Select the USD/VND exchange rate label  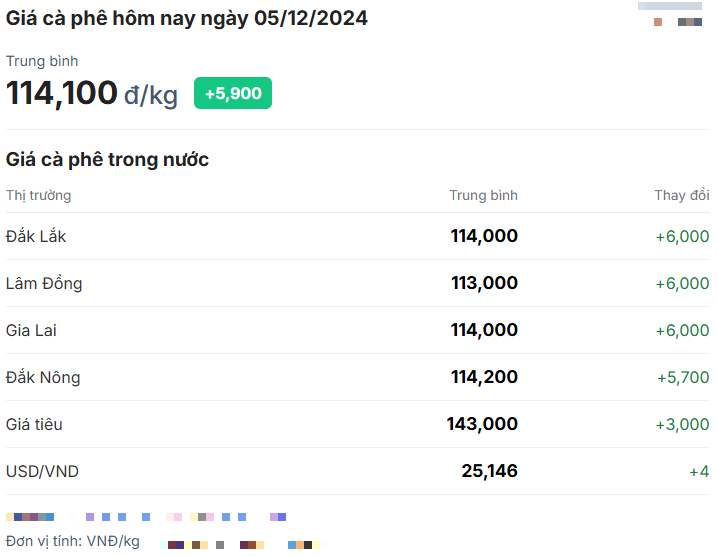pos(42,471)
